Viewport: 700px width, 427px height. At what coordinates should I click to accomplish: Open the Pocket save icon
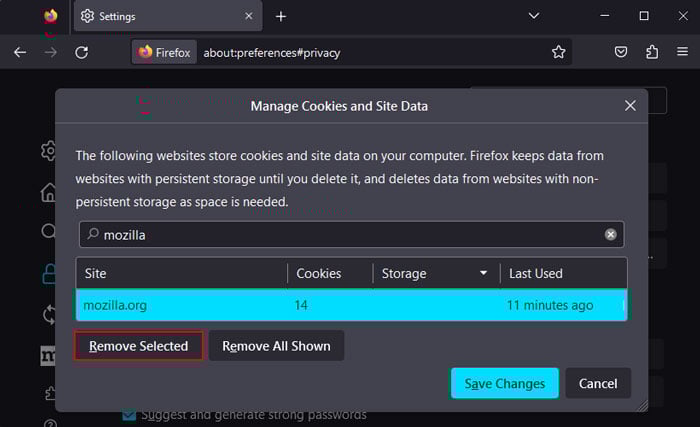click(621, 52)
